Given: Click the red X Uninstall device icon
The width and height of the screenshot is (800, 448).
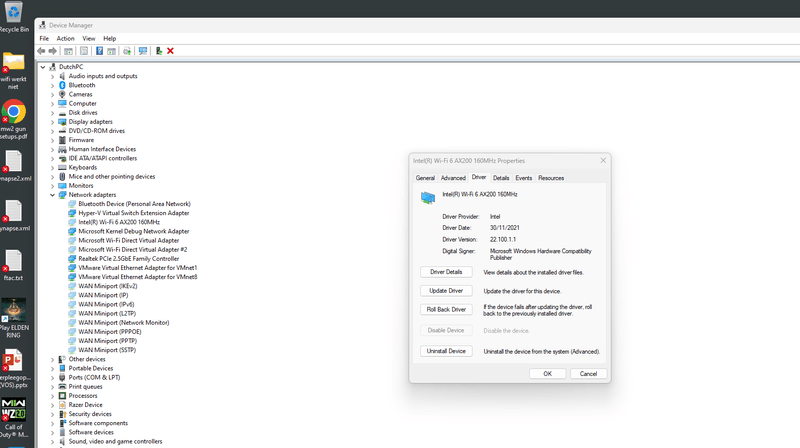Looking at the screenshot, I should click(170, 51).
